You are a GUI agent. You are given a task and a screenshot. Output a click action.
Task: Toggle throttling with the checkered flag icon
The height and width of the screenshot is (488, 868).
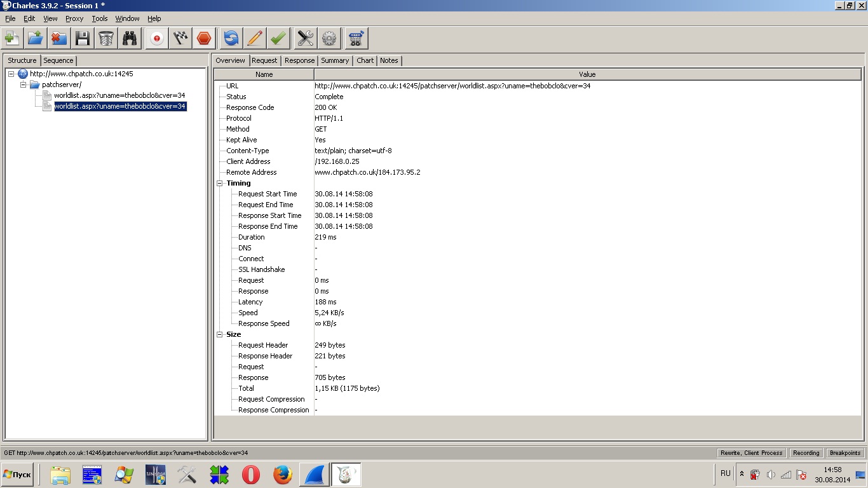[180, 38]
